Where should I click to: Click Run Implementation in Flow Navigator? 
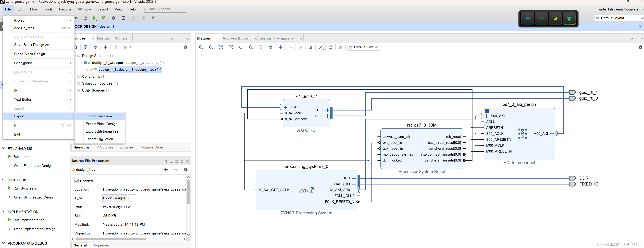(x=29, y=220)
